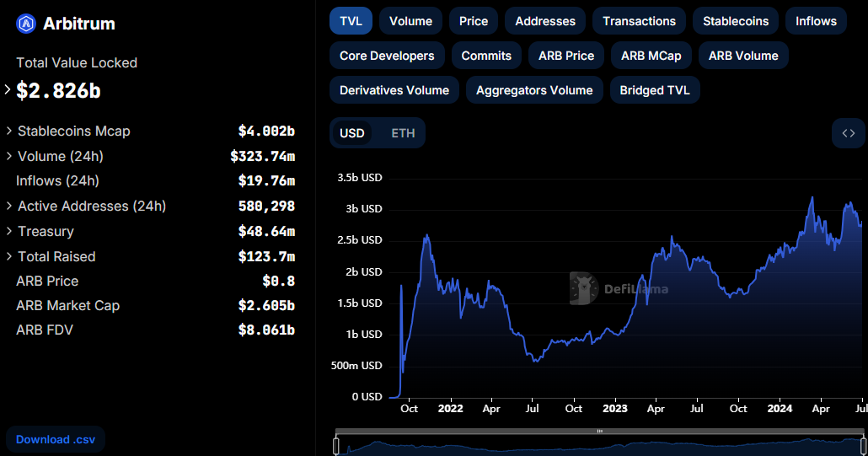Click the $2.605b market cap value
868x456 pixels.
tap(266, 305)
